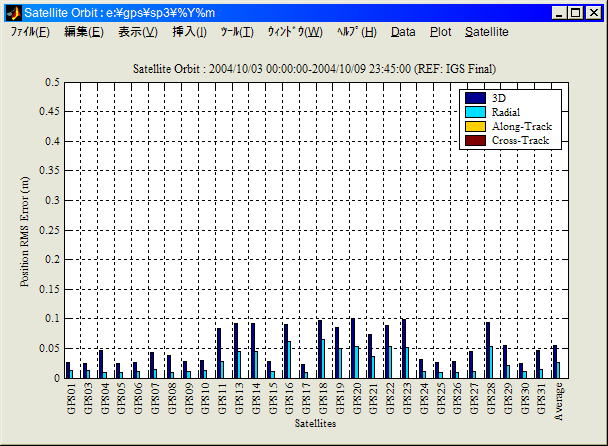The height and width of the screenshot is (446, 608).
Task: Open the Satellite menu
Action: point(486,32)
